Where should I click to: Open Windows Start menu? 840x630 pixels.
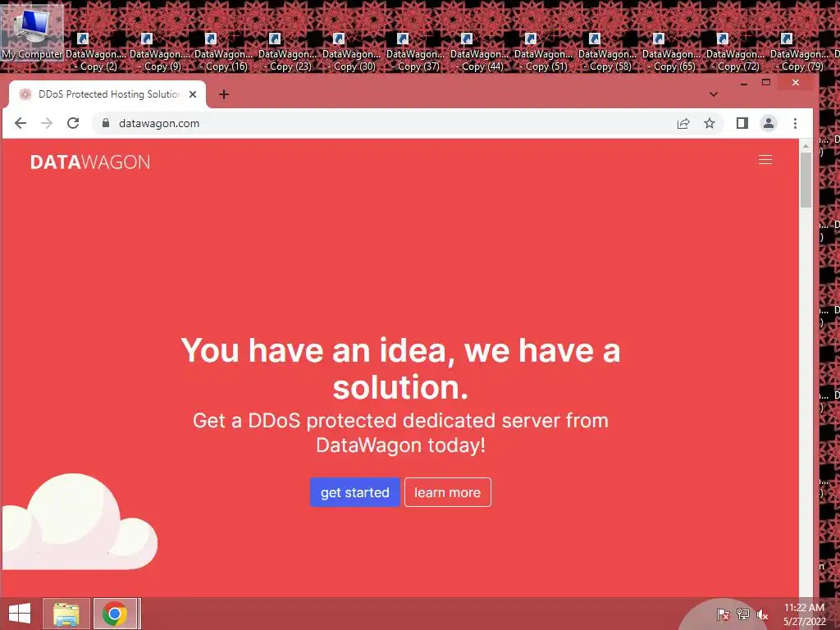(x=20, y=614)
